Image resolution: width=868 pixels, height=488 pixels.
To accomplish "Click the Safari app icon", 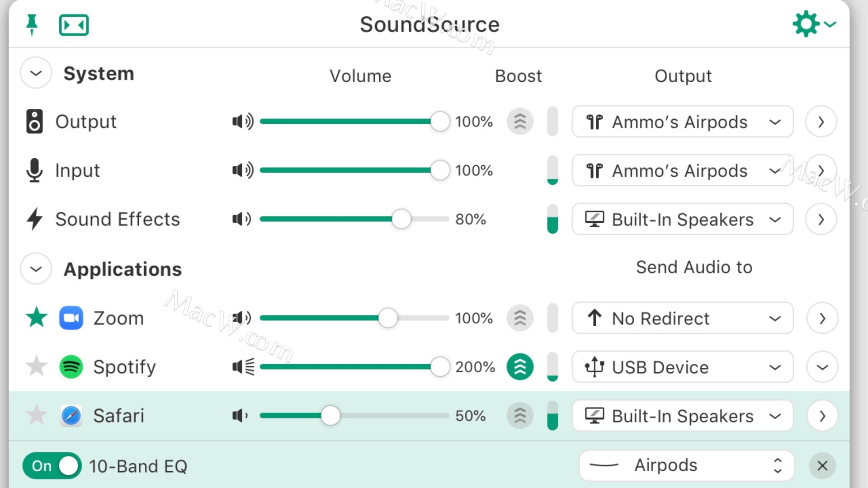I will [x=71, y=415].
